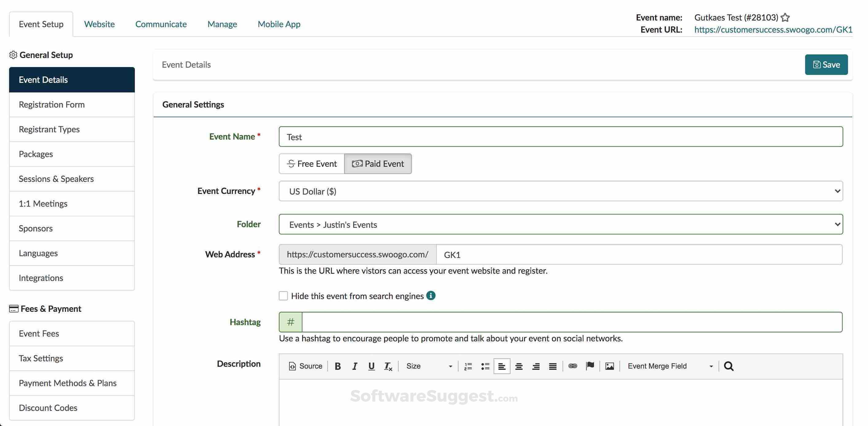This screenshot has width=868, height=426.
Task: Open the Communicate menu
Action: pyautogui.click(x=161, y=24)
